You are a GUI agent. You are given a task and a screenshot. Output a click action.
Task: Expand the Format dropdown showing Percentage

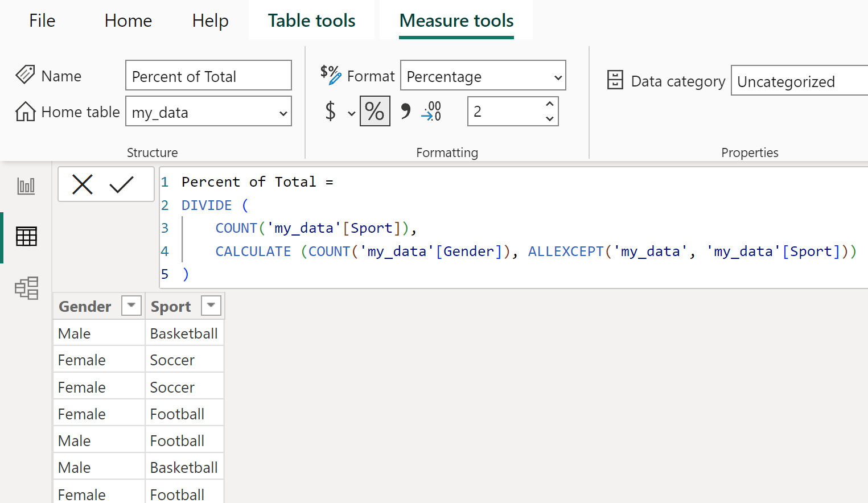pos(483,76)
